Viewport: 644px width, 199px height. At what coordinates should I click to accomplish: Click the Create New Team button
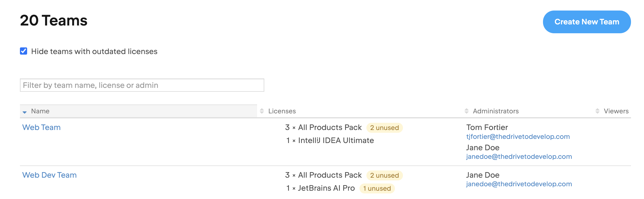click(586, 22)
